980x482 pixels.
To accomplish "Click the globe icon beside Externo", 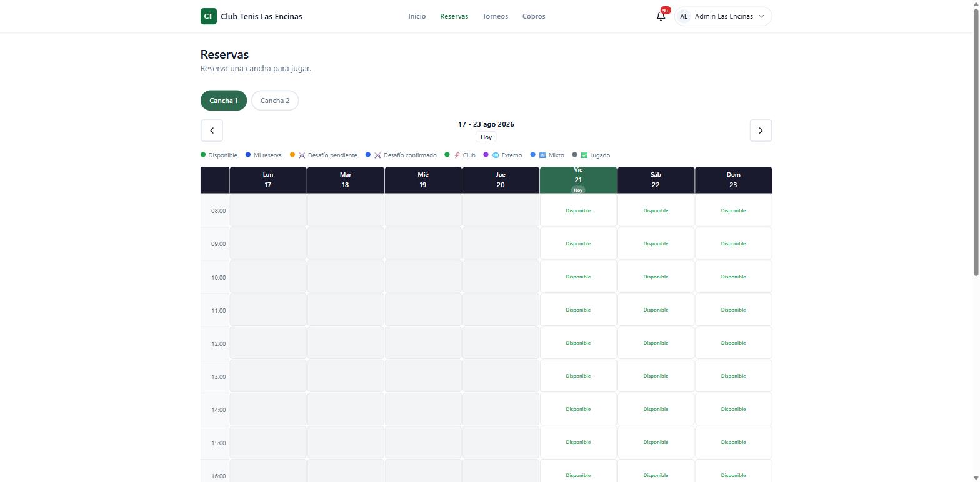I will click(496, 155).
